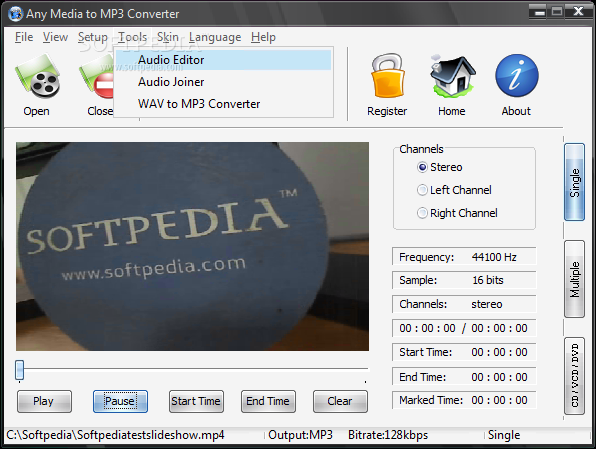
Task: Click the video preview frame
Action: [x=192, y=246]
